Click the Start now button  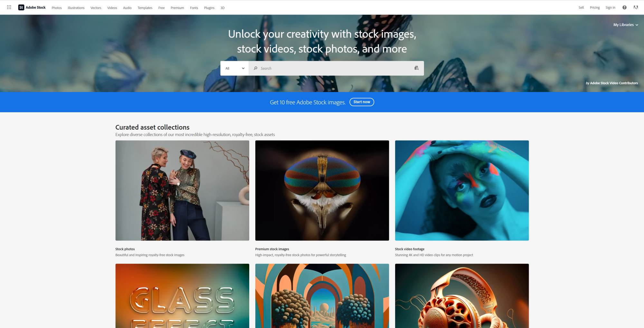(x=362, y=102)
